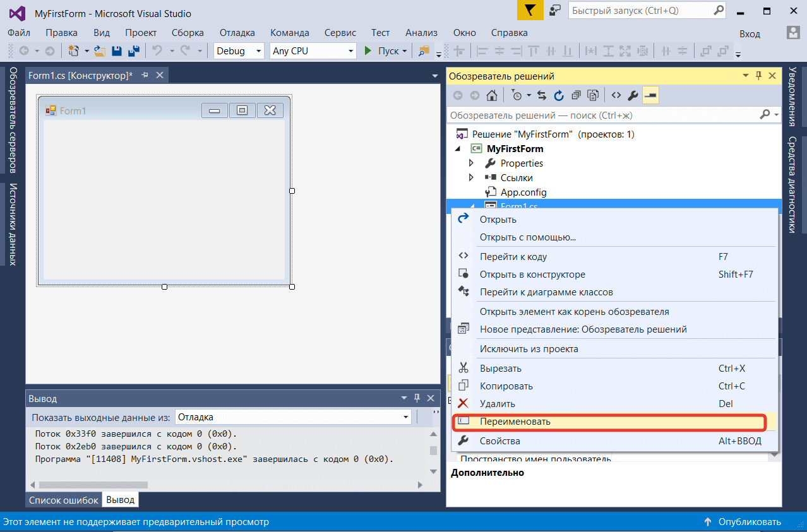
Task: Click the Form1 title bar in the designer
Action: 164,110
